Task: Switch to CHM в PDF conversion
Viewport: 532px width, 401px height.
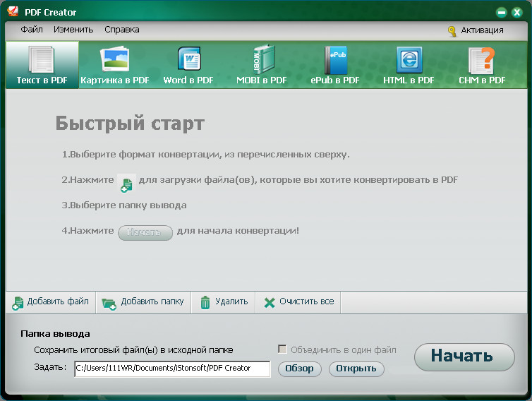Action: 482,65
